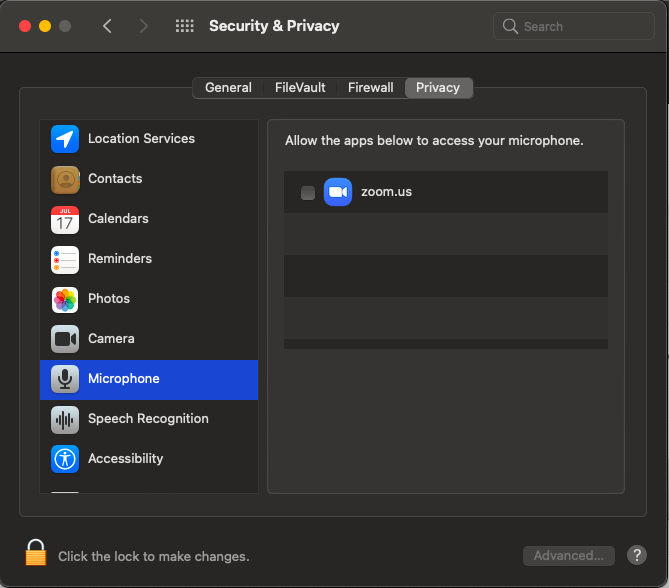Select the Camera icon in sidebar
Screen dimensions: 669x588
(x=65, y=339)
